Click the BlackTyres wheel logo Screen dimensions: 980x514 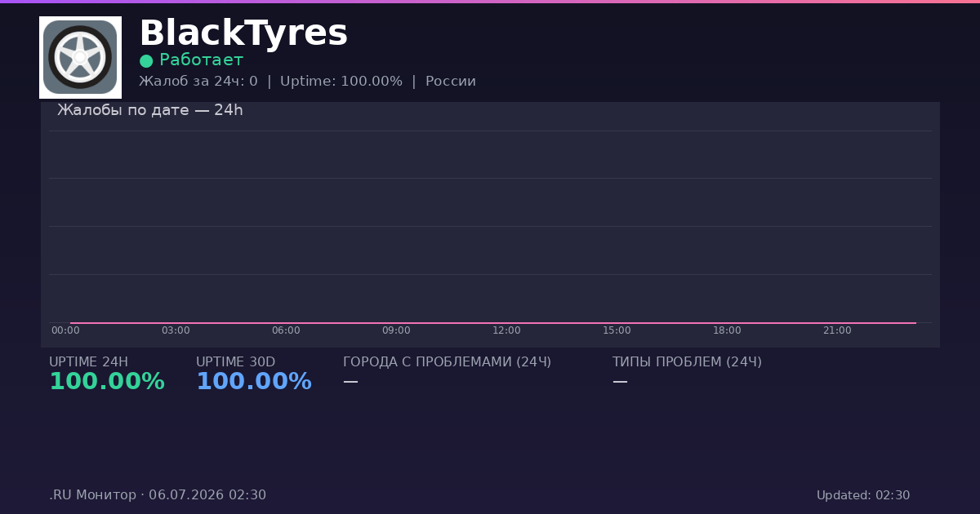click(80, 57)
